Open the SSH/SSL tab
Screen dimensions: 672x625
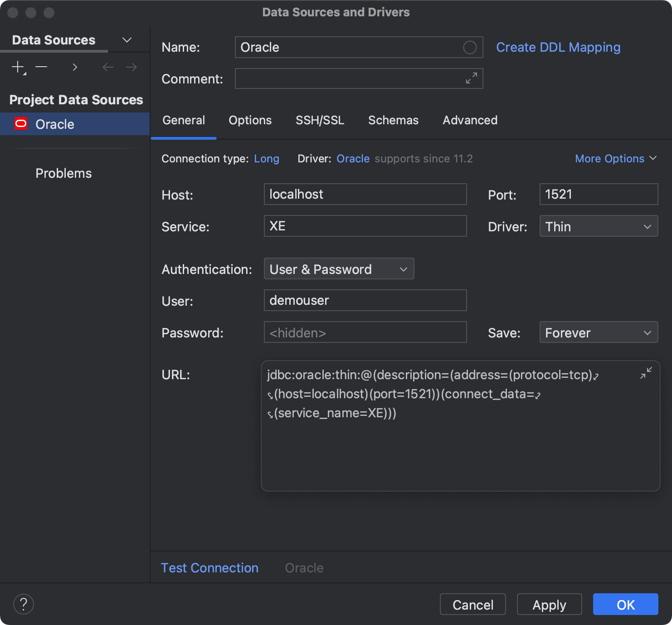pos(320,120)
